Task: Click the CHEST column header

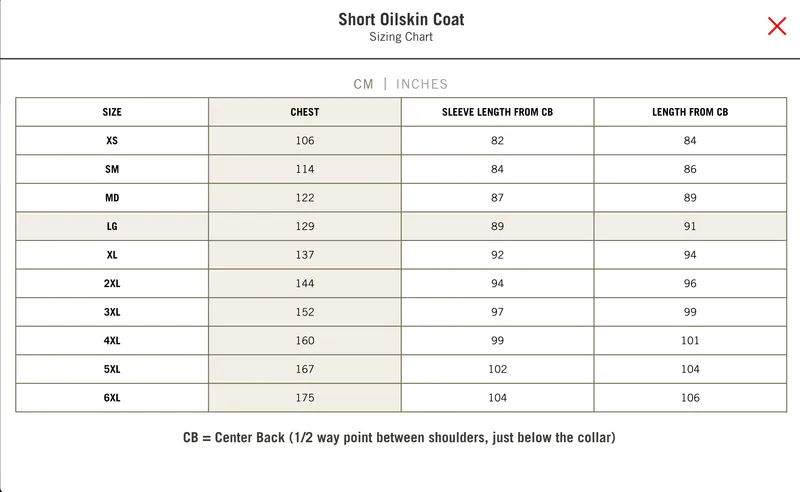Action: pyautogui.click(x=305, y=112)
